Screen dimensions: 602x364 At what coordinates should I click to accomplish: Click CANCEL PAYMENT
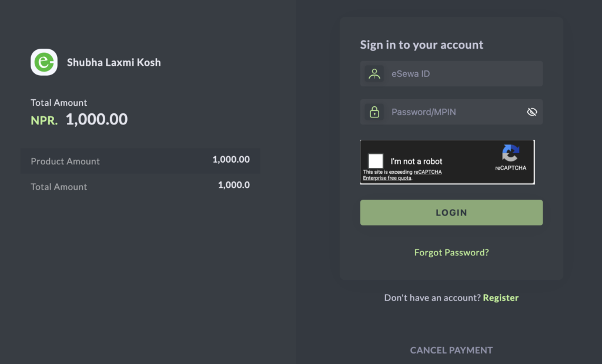coord(451,350)
